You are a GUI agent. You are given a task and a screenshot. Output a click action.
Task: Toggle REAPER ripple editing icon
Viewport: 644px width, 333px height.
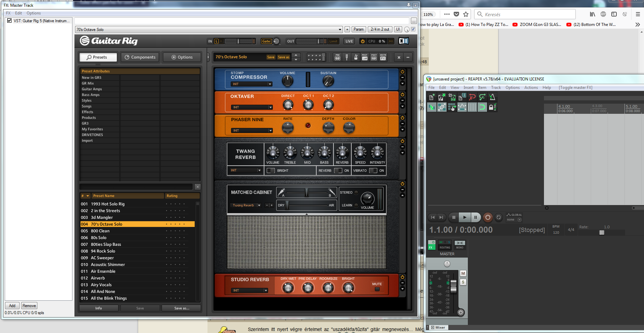452,107
